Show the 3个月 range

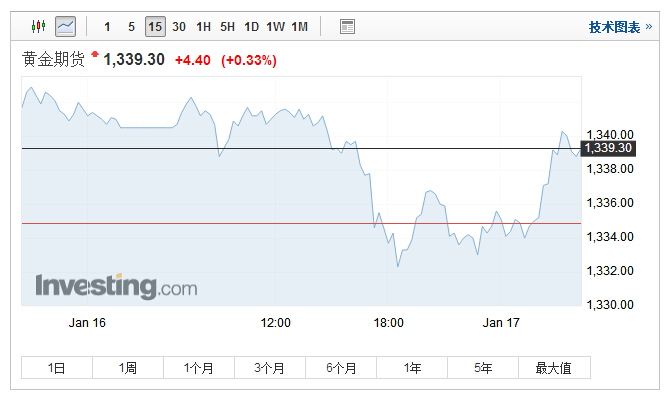click(x=270, y=368)
